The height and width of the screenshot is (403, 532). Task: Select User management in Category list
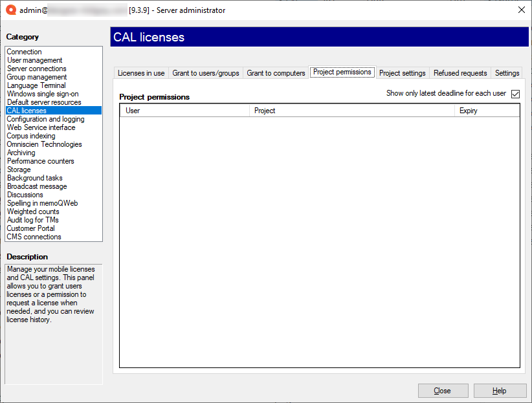(x=35, y=60)
